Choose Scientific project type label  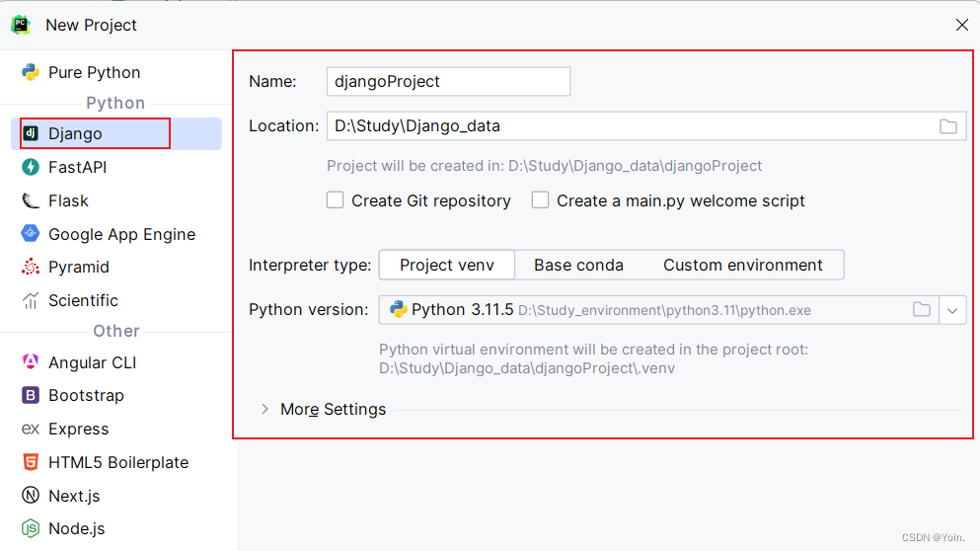(83, 300)
